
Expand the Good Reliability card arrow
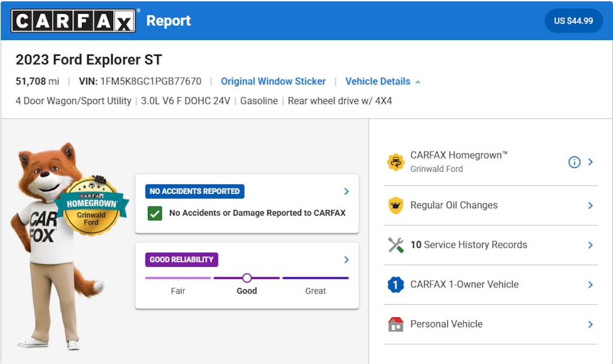click(x=347, y=260)
